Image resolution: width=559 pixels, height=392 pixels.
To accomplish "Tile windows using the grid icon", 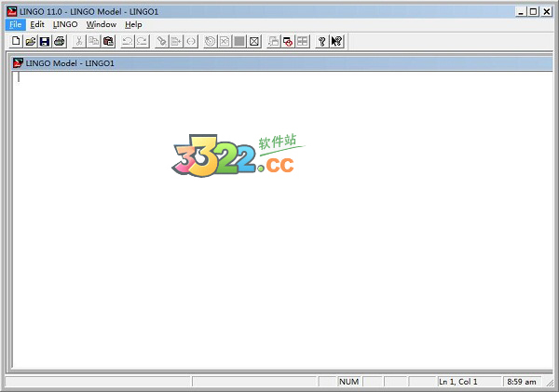I will [x=303, y=41].
